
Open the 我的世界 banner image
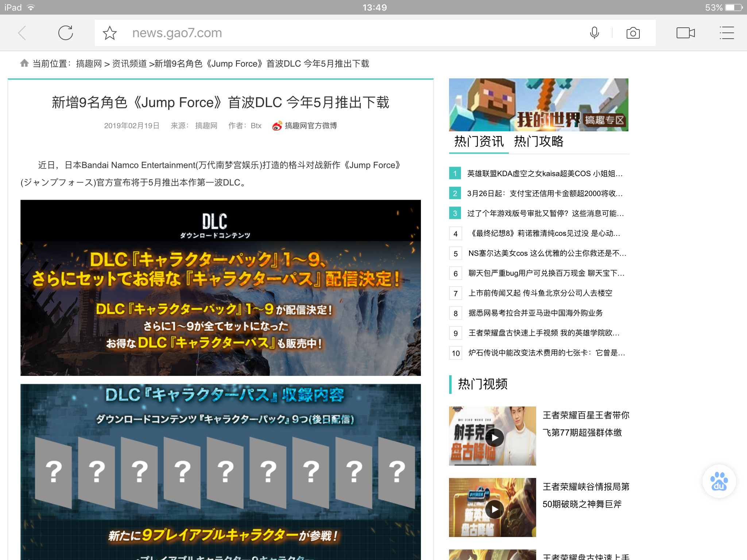click(x=538, y=105)
